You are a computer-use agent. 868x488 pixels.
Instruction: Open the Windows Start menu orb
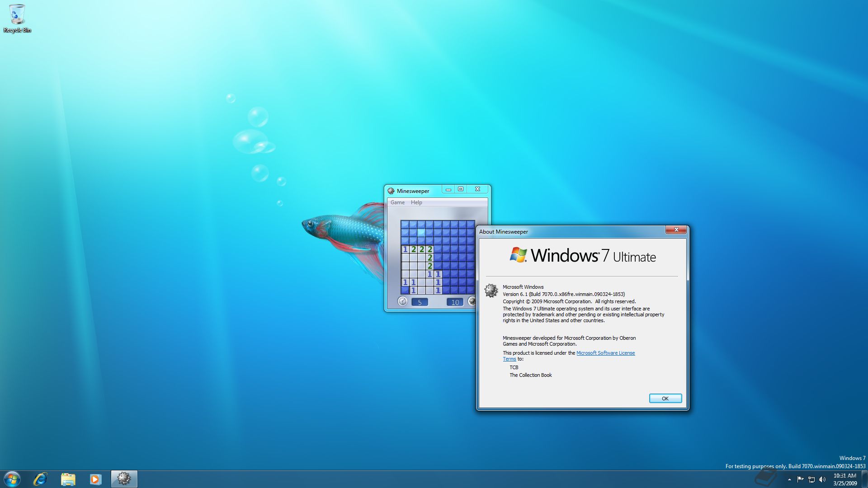pos(12,479)
